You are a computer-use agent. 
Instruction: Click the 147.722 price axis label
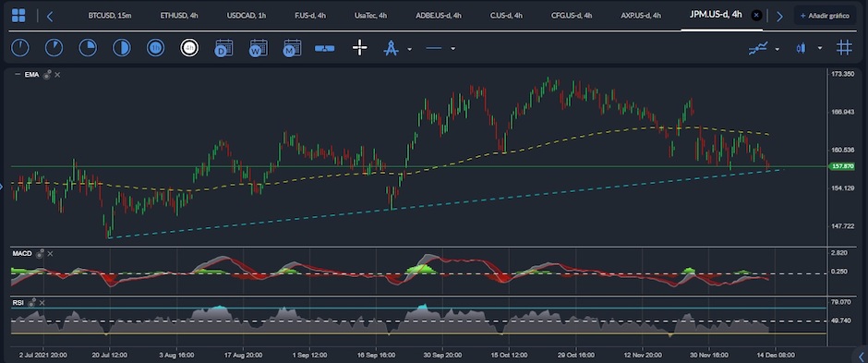843,225
